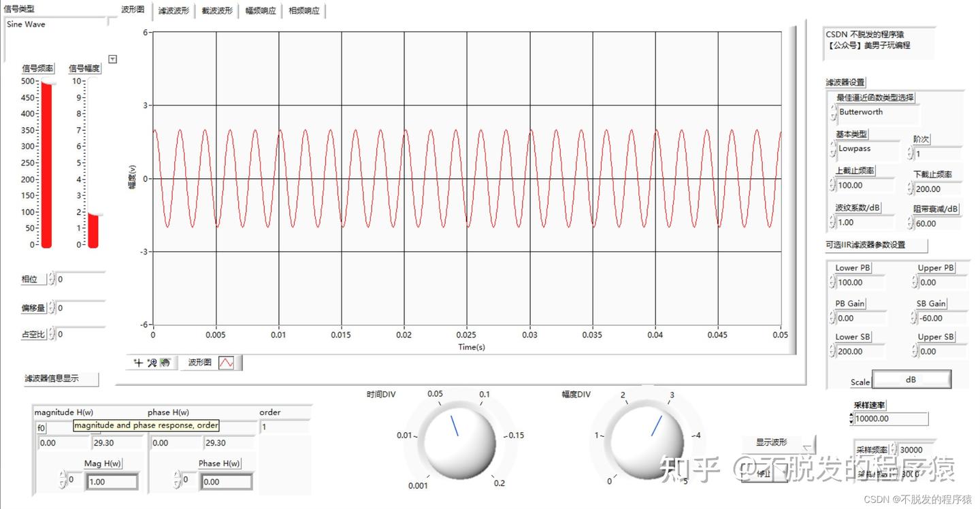Viewport: 980px width, 509px height.
Task: Toggle the 显示波形 button
Action: tap(779, 443)
